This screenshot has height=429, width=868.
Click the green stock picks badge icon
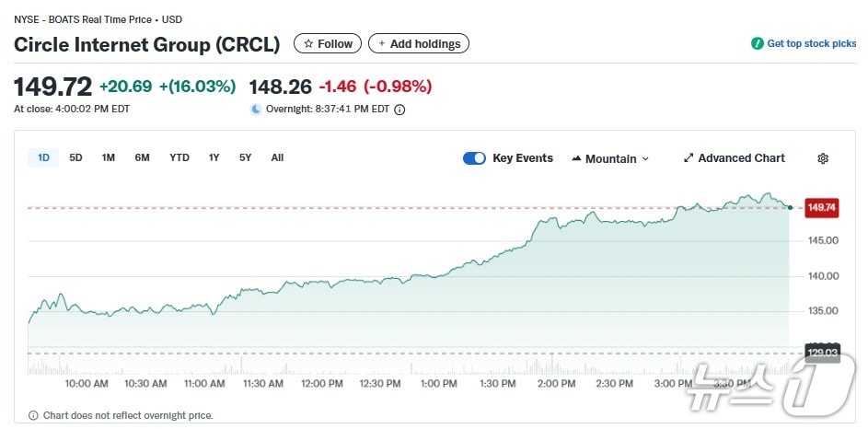point(758,43)
